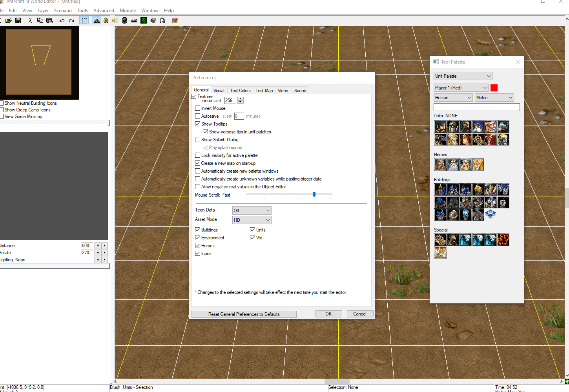569x392 pixels.
Task: Cancel the Preferences dialog
Action: pos(360,314)
